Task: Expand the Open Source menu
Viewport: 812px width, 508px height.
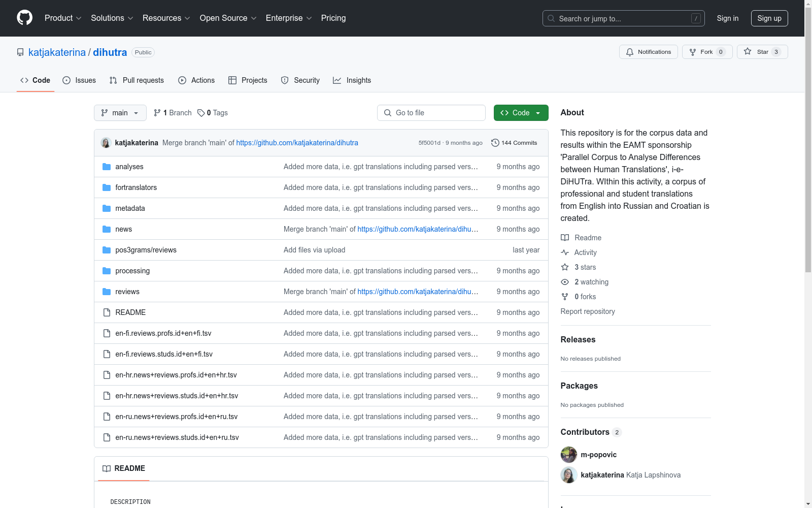Action: [228, 18]
